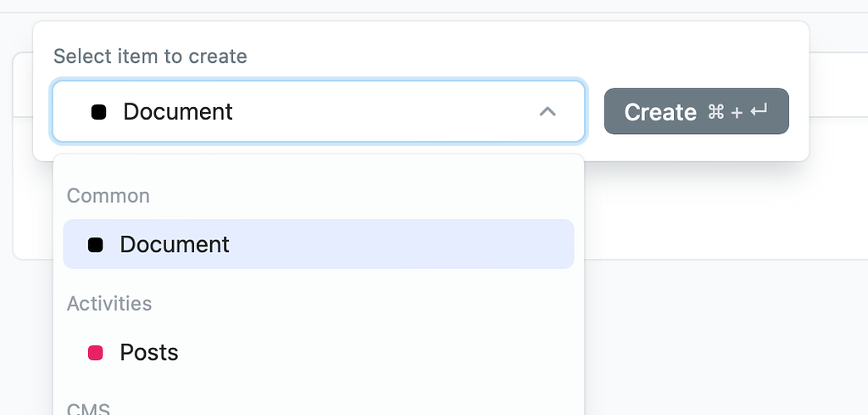
Task: Click the Activities group header
Action: (109, 304)
